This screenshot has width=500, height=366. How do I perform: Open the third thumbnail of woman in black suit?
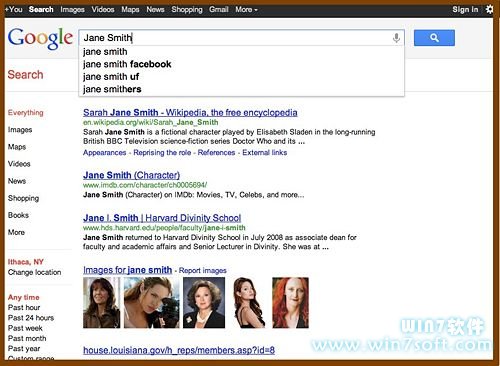(204, 303)
